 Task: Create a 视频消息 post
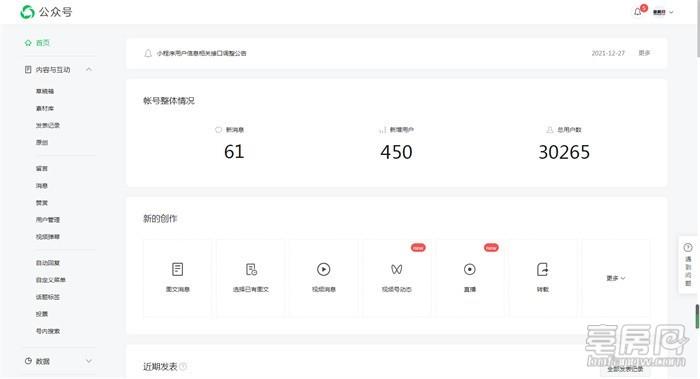pyautogui.click(x=324, y=278)
